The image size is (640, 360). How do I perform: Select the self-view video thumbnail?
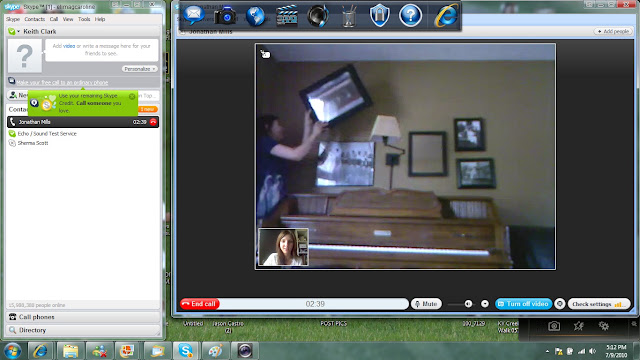tap(283, 247)
